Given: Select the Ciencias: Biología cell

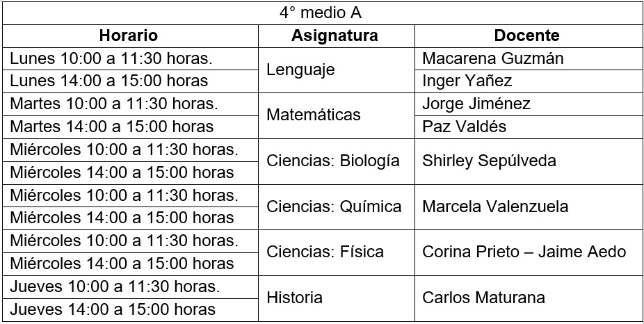Looking at the screenshot, I should tap(333, 161).
